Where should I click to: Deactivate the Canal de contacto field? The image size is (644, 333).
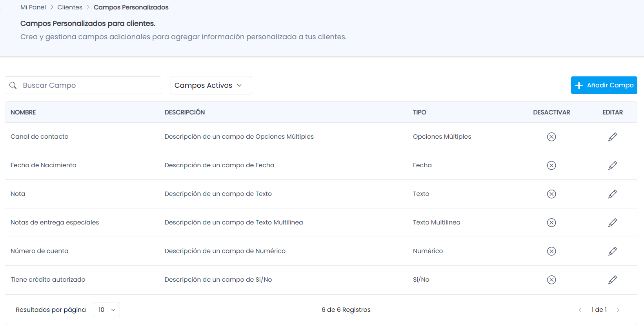point(551,137)
